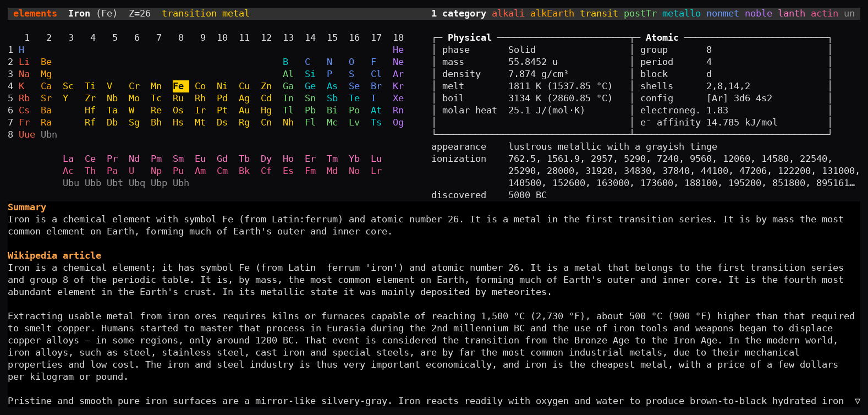
Task: Select the lanth category label
Action: coord(792,14)
